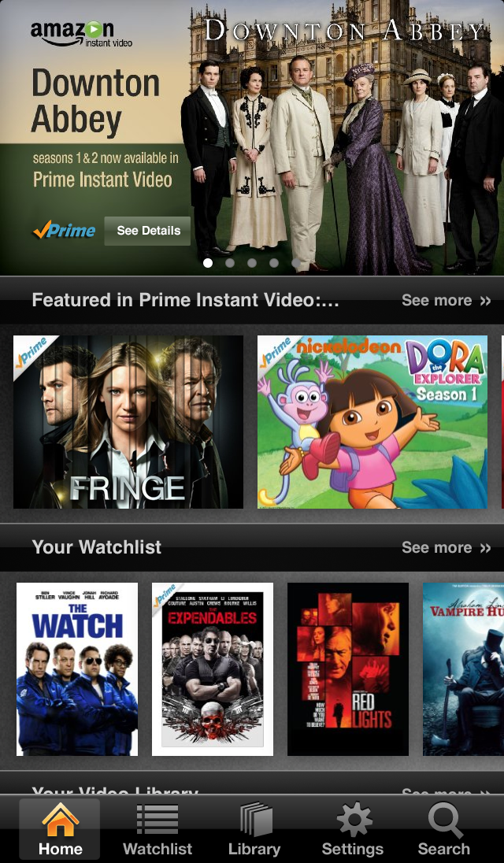Open the Featured in Prime Instant Video heading
This screenshot has width=504, height=863.
pyautogui.click(x=185, y=300)
